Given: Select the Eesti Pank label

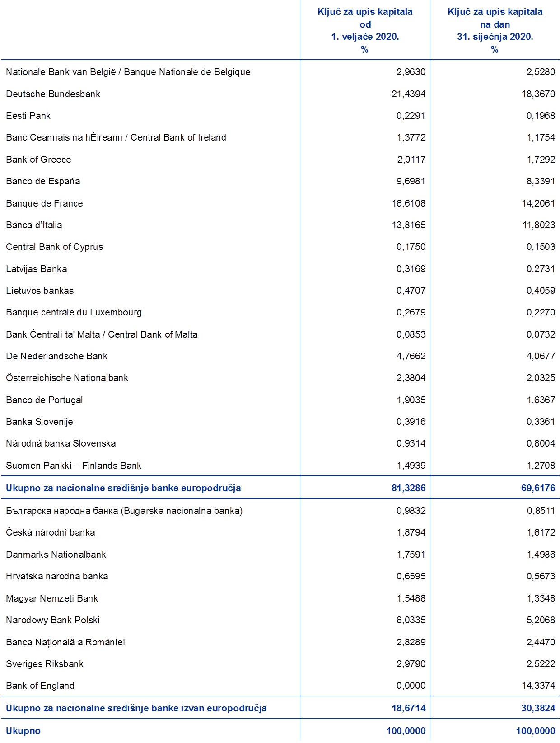Looking at the screenshot, I should (28, 116).
